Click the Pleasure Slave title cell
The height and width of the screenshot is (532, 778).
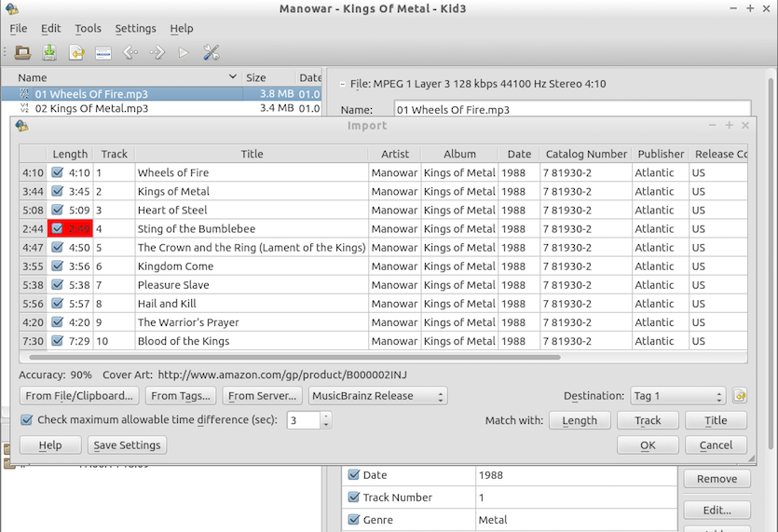(252, 284)
